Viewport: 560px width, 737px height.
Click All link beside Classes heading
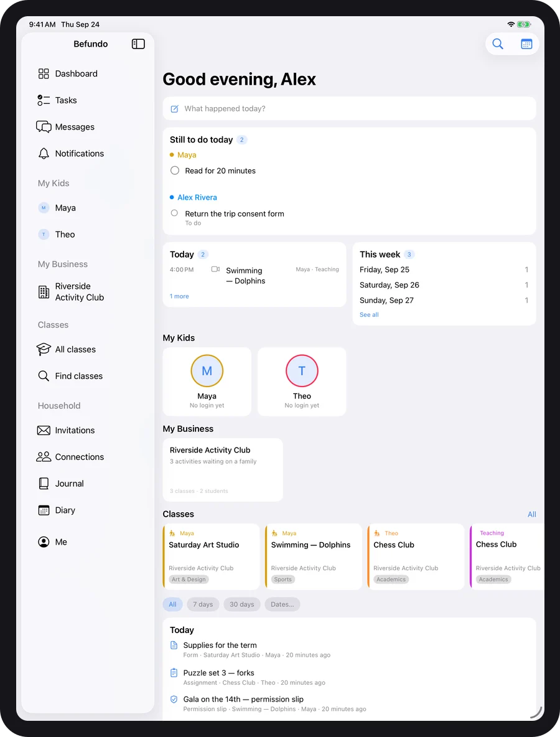[x=532, y=514]
